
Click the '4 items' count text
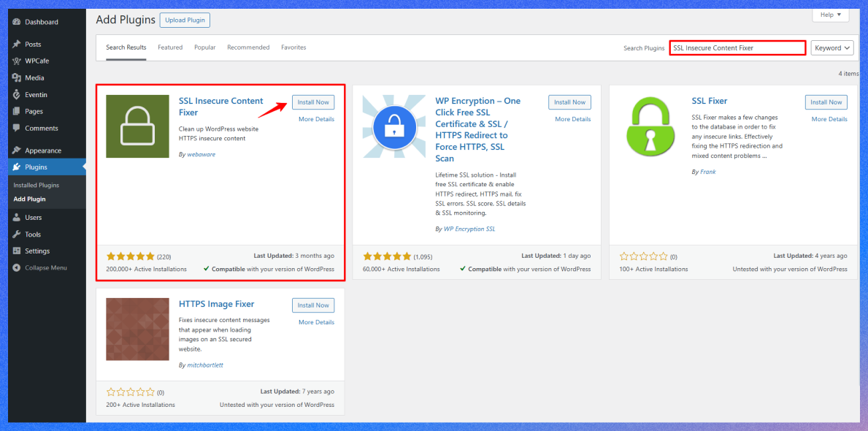[x=848, y=73]
